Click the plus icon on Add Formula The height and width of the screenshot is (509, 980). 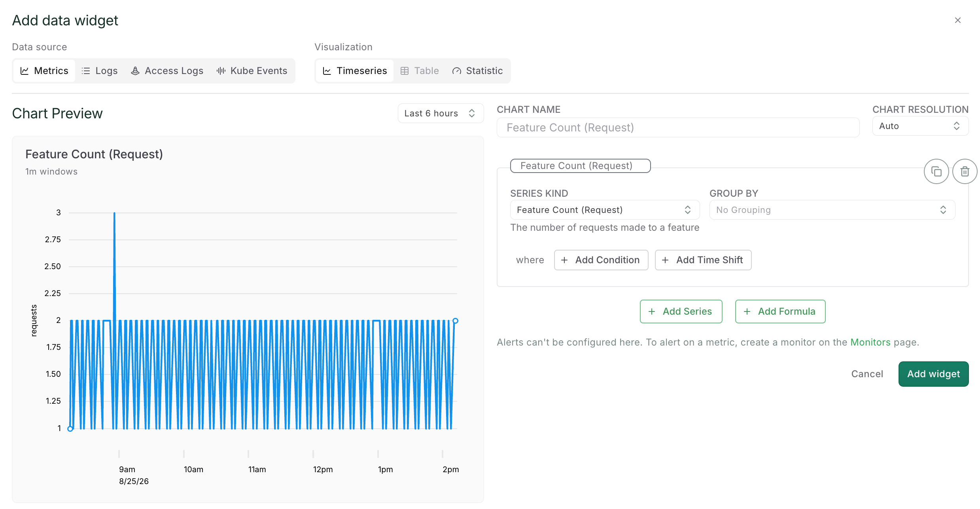(747, 311)
